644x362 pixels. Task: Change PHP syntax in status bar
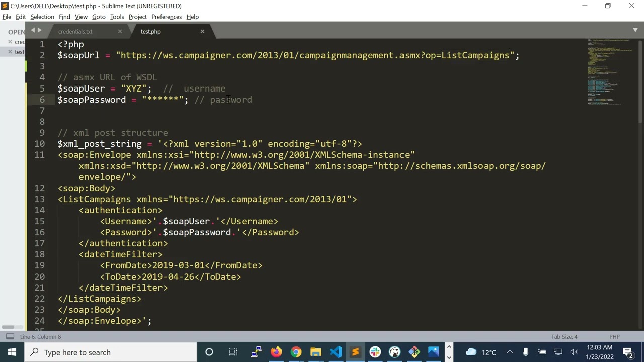click(614, 337)
